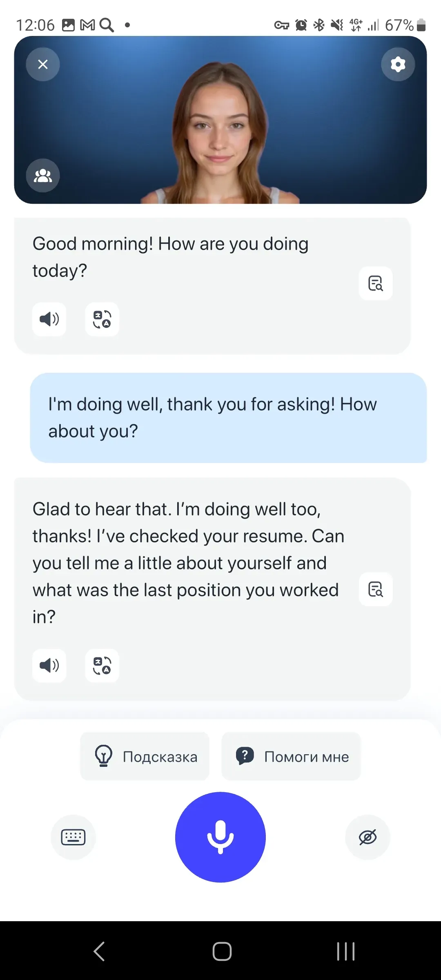441x980 pixels.
Task: Tap Помоги мне for assistance
Action: point(291,756)
